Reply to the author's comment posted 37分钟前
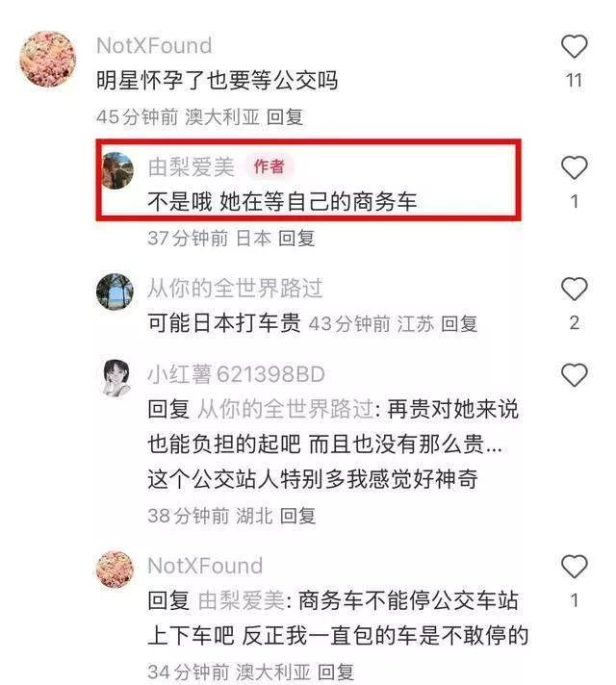 [x=296, y=239]
